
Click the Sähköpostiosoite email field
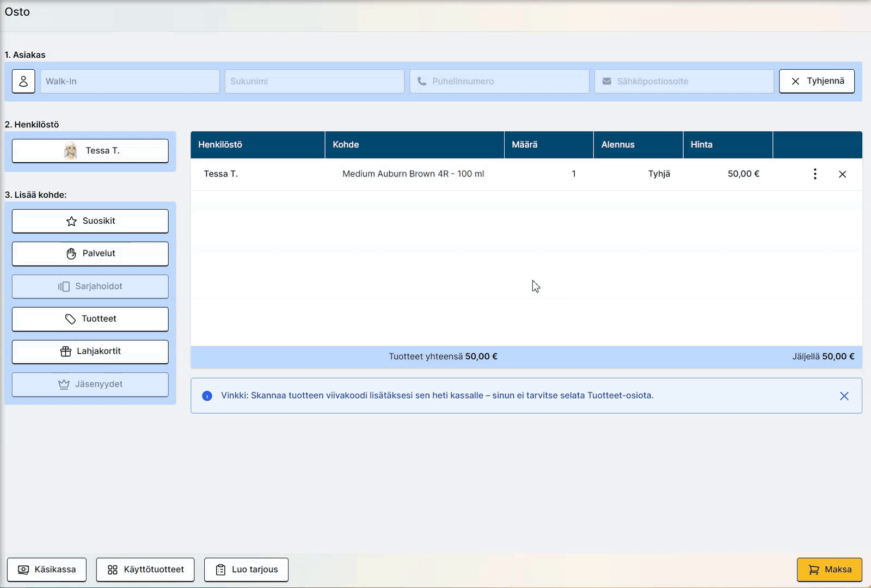point(684,81)
